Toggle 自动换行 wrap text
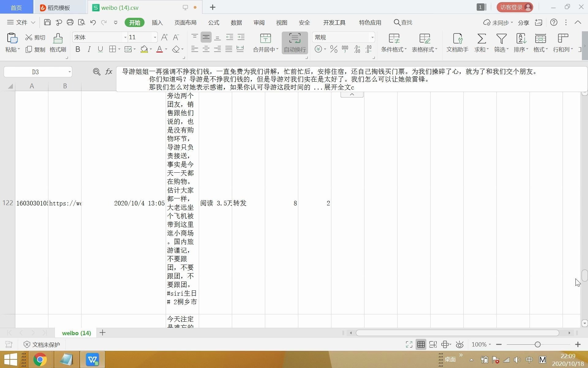Viewport: 588px width, 368px height. 294,42
